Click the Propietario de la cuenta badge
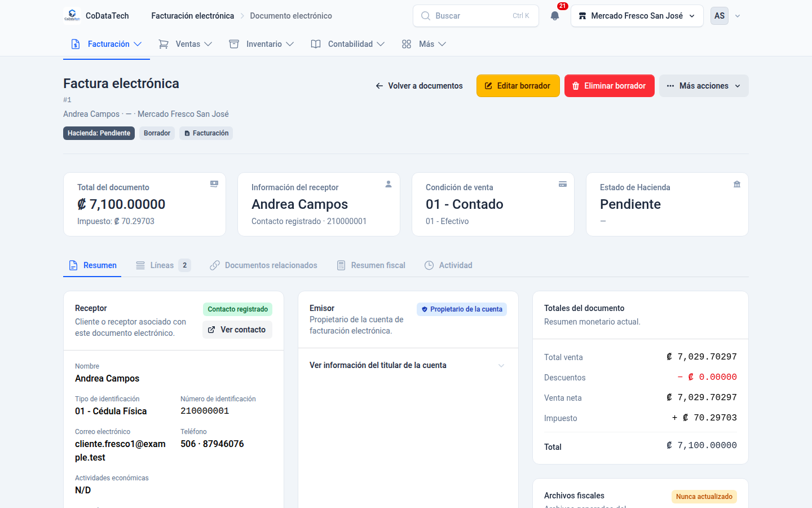Image resolution: width=812 pixels, height=508 pixels. pos(462,309)
